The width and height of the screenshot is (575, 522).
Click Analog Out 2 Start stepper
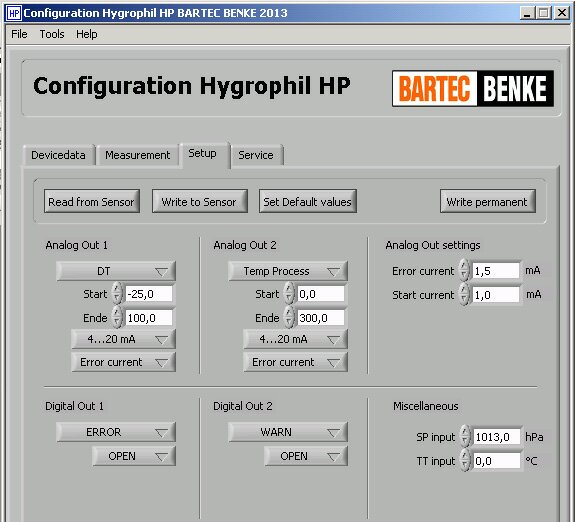click(x=289, y=293)
